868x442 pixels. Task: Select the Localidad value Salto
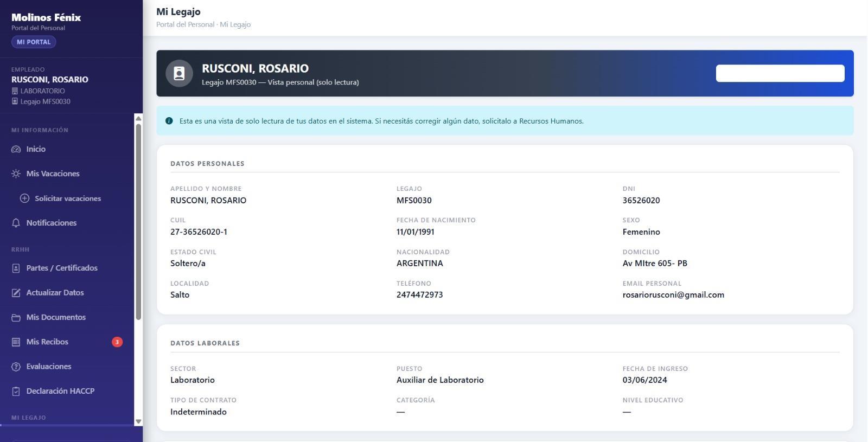coord(180,295)
